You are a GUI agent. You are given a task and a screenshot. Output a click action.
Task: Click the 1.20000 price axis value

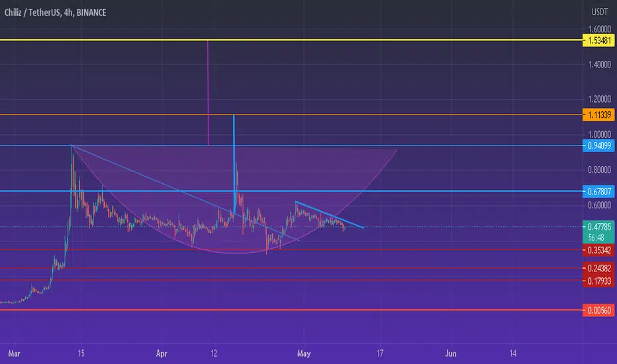point(599,99)
